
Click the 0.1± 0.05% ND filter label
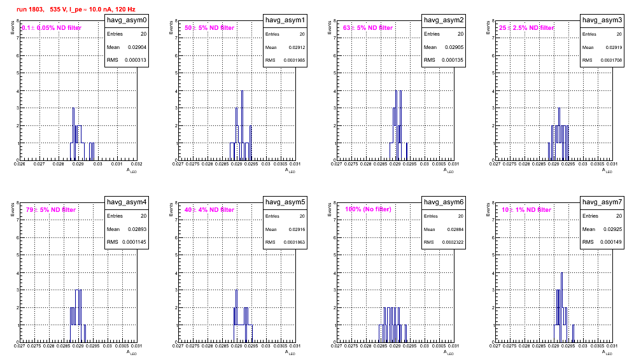(52, 28)
